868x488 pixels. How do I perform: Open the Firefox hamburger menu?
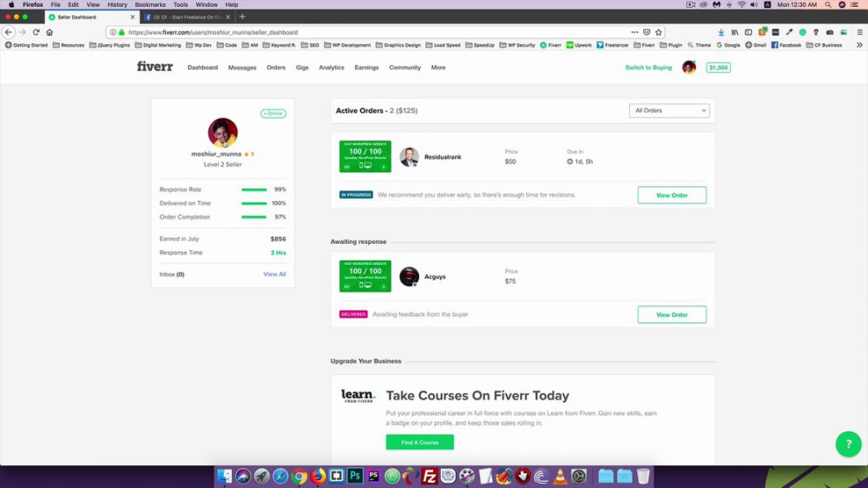pos(859,32)
